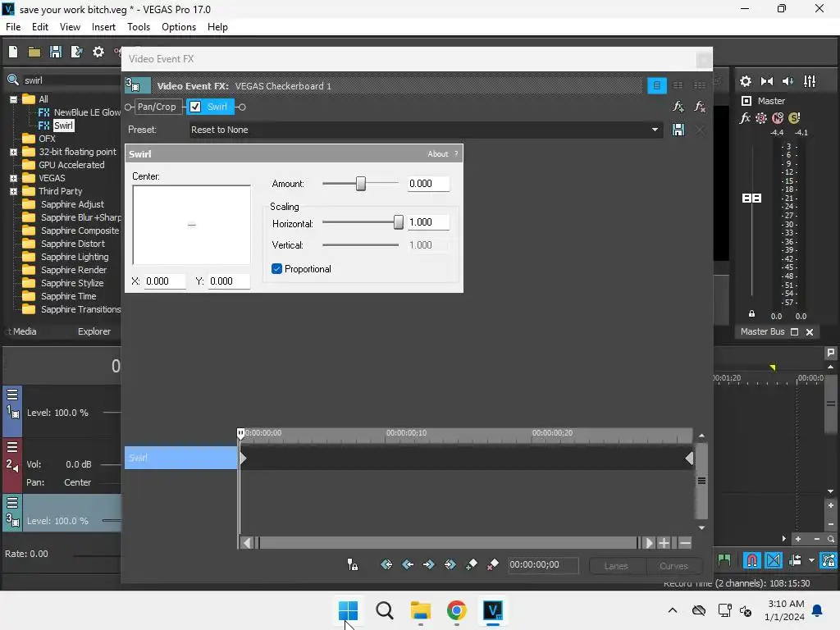The height and width of the screenshot is (630, 840).
Task: Expand the 32-bit floating point folder
Action: point(13,152)
